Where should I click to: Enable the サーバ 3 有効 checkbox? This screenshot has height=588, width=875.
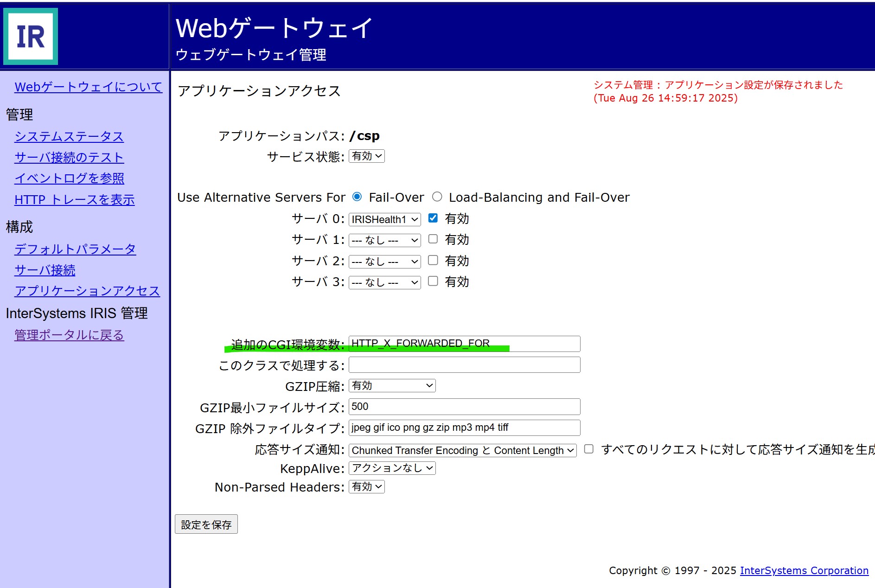(x=433, y=281)
